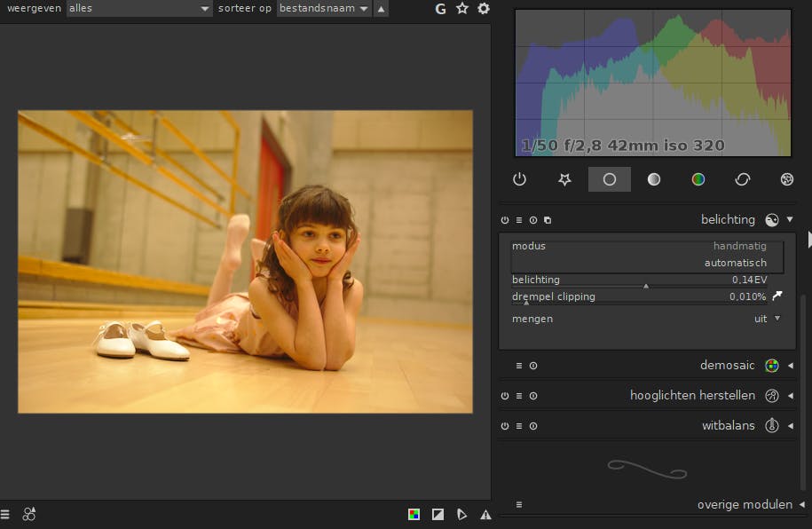This screenshot has height=529, width=812.
Task: Click the belichting module reset icon
Action: click(x=533, y=220)
